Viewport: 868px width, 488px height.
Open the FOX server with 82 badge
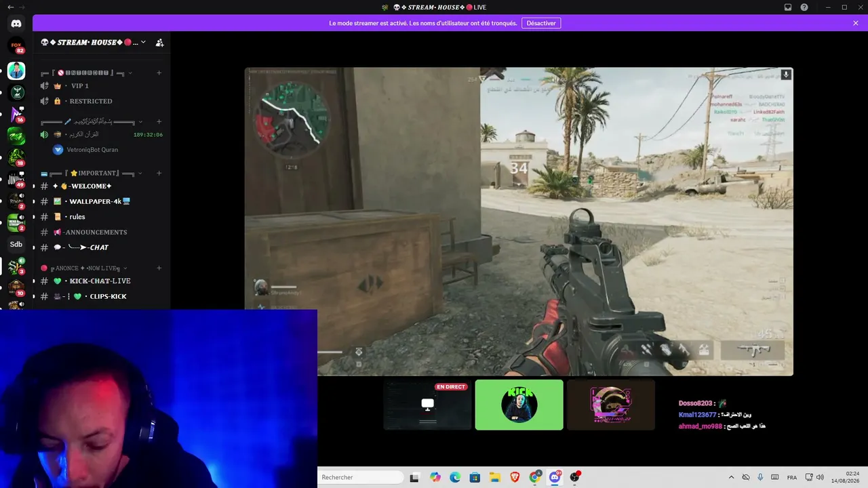16,47
